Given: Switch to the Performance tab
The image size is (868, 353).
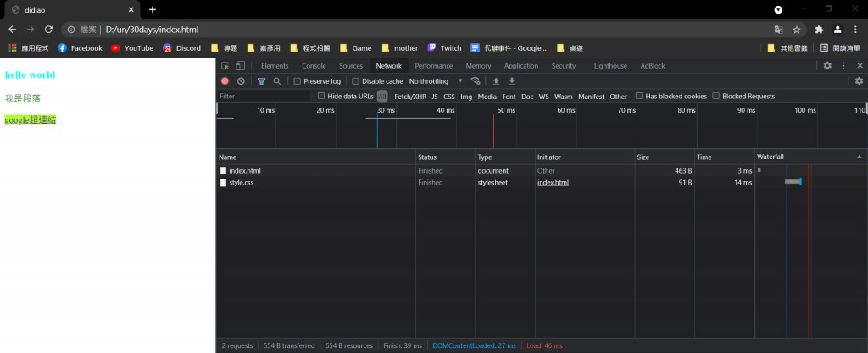Looking at the screenshot, I should [433, 66].
